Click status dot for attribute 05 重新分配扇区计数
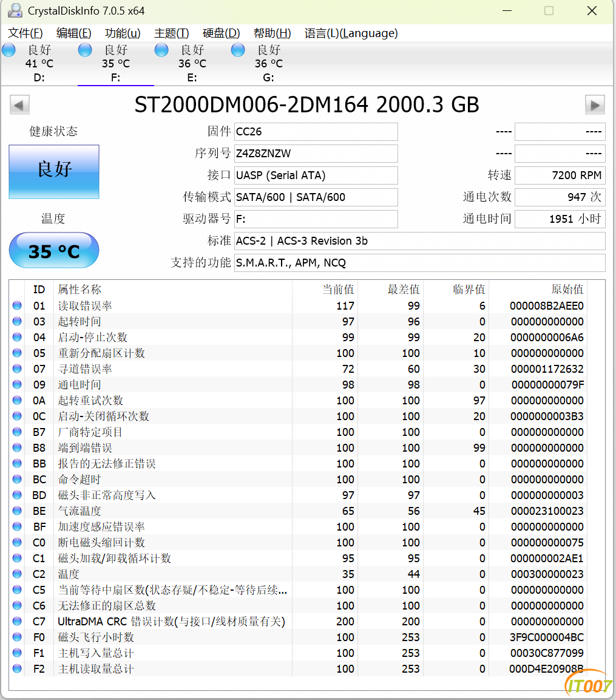Screen dimensions: 616x700 click(x=17, y=353)
